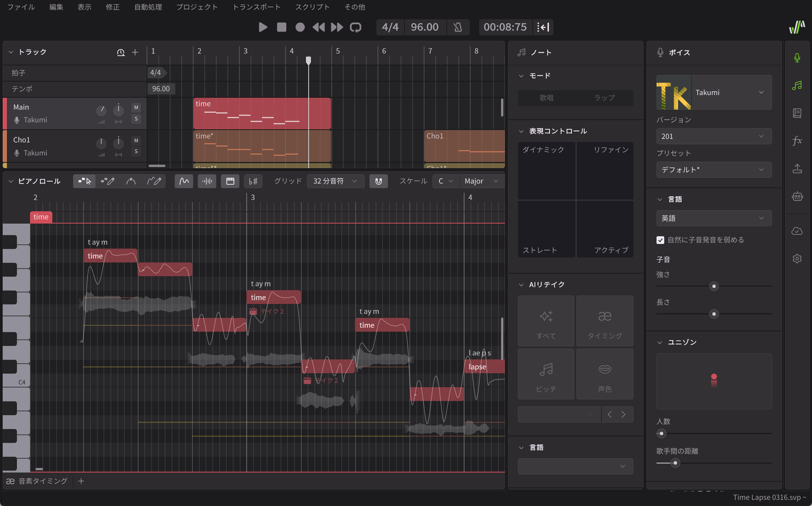Image resolution: width=812 pixels, height=506 pixels.
Task: Open the Takumi voice selector dropdown
Action: (731, 92)
